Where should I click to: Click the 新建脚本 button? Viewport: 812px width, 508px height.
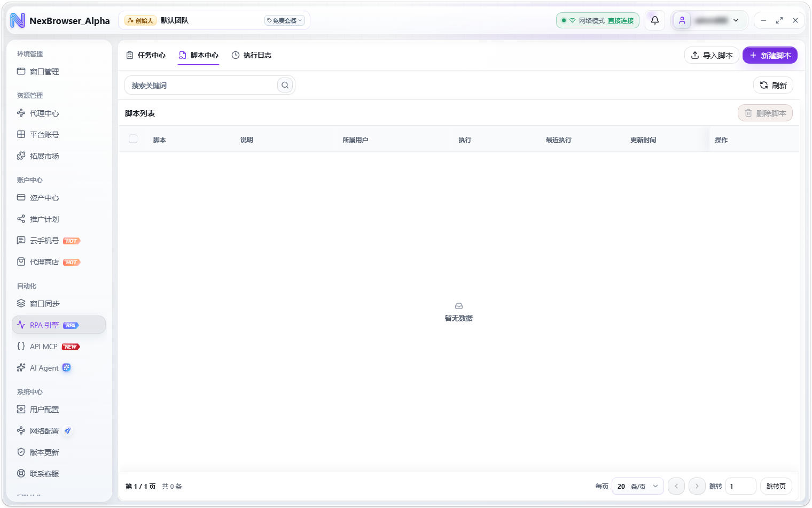pos(770,55)
